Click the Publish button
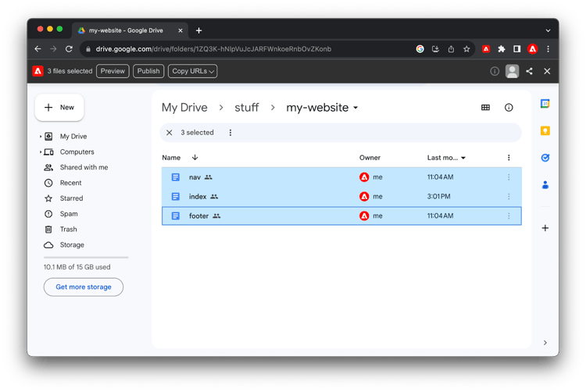The width and height of the screenshot is (586, 392). click(x=148, y=71)
